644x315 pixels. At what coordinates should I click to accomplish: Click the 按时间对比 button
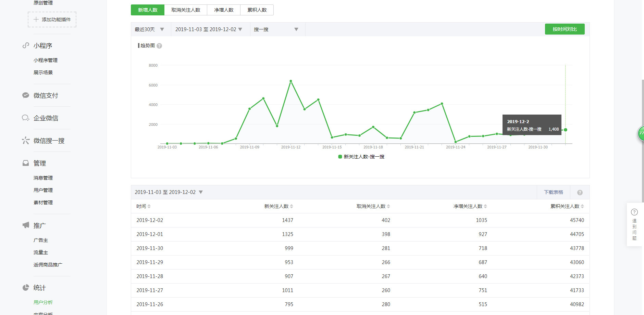565,29
